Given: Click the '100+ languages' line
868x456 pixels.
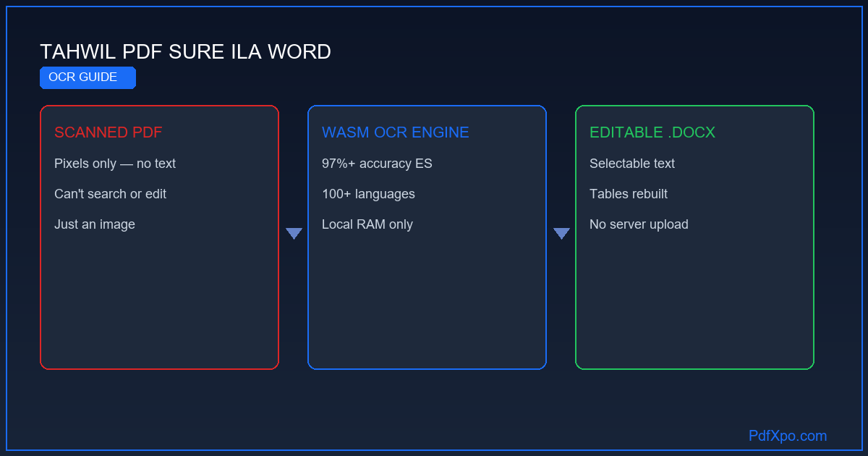Looking at the screenshot, I should 368,194.
